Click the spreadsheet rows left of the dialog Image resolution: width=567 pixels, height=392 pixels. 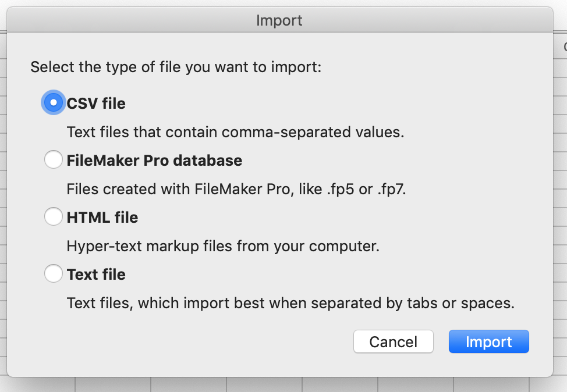(3, 174)
